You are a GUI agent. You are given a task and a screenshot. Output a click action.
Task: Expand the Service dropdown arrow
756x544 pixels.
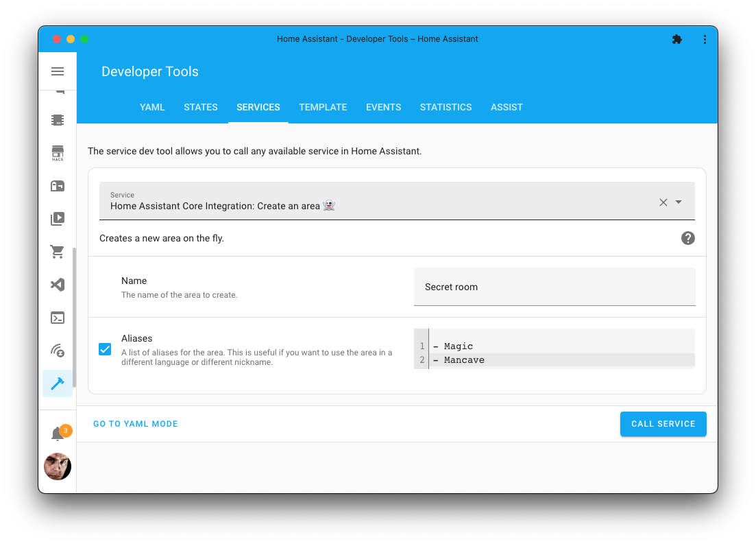click(679, 202)
